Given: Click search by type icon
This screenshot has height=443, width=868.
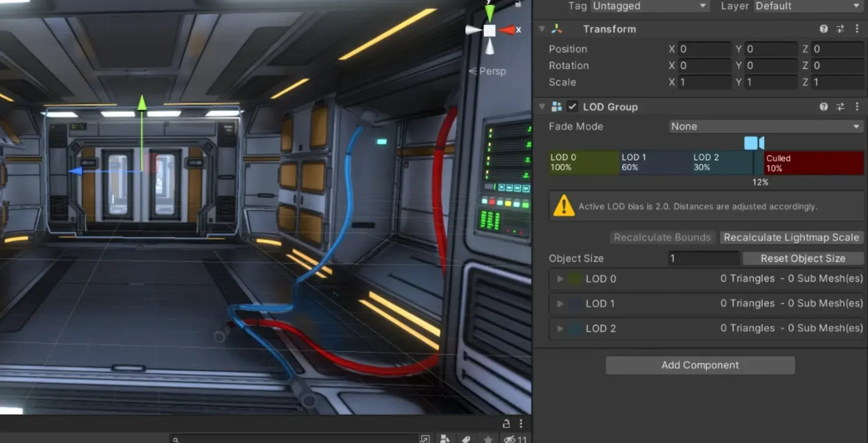Looking at the screenshot, I should click(x=445, y=439).
